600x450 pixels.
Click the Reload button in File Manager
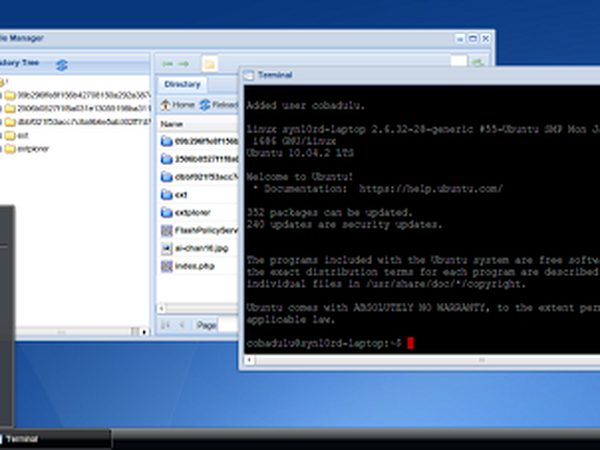click(x=219, y=104)
